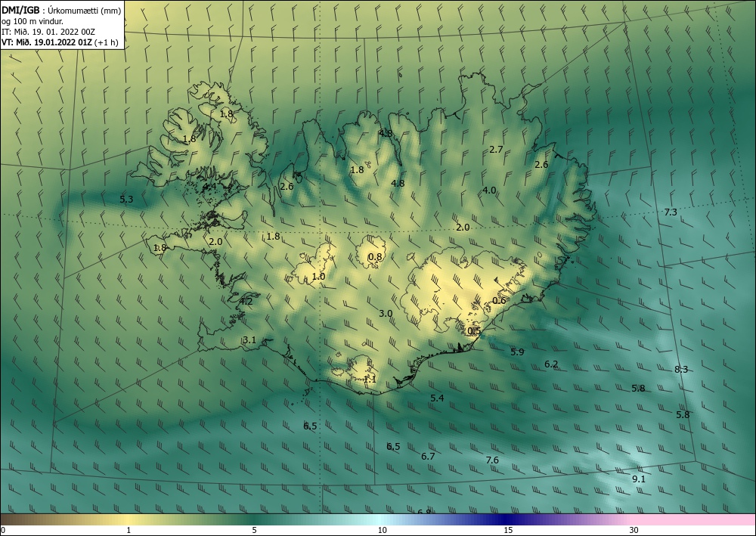Image resolution: width=756 pixels, height=536 pixels.
Task: Click the 7.3 value east of Iceland
Action: click(x=671, y=212)
